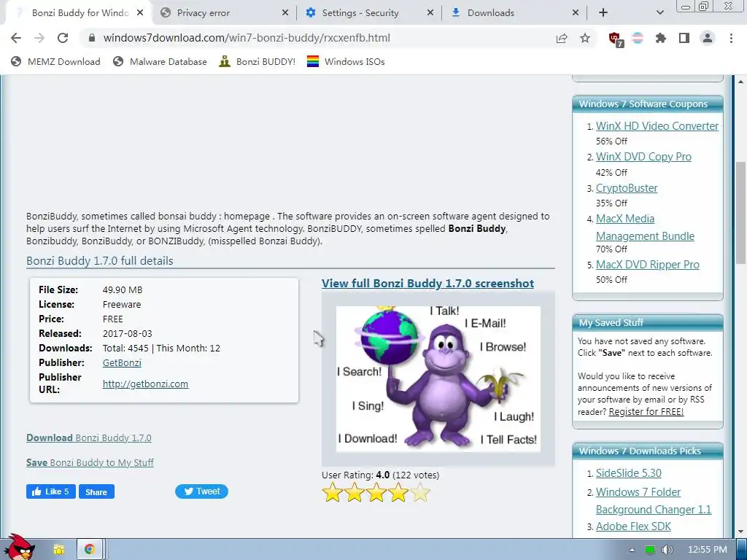The height and width of the screenshot is (560, 747).
Task: Open Windows 7 Folder Background Changer 1.1
Action: [x=653, y=500]
